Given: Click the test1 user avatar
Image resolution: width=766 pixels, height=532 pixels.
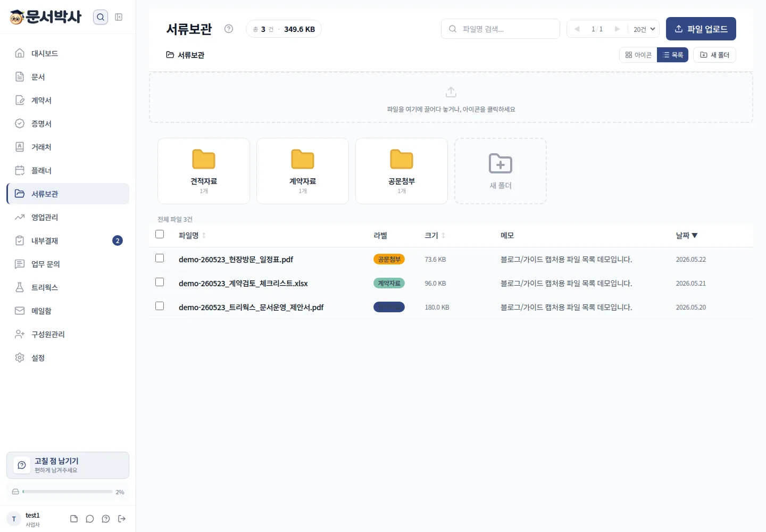Looking at the screenshot, I should point(14,519).
